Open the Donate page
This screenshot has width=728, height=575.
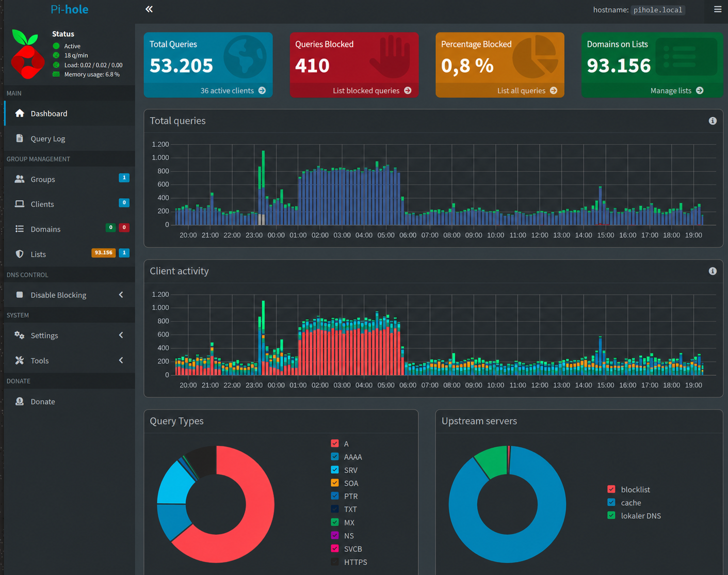pos(69,401)
